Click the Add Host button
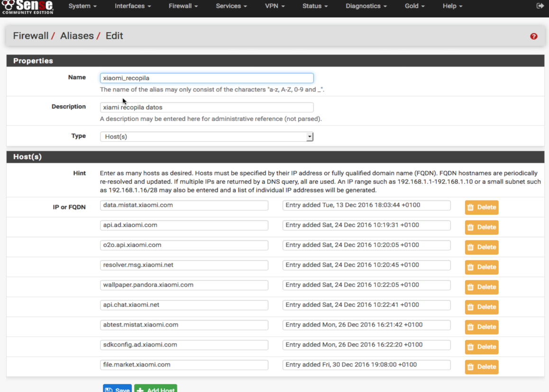The image size is (549, 392). tap(156, 389)
